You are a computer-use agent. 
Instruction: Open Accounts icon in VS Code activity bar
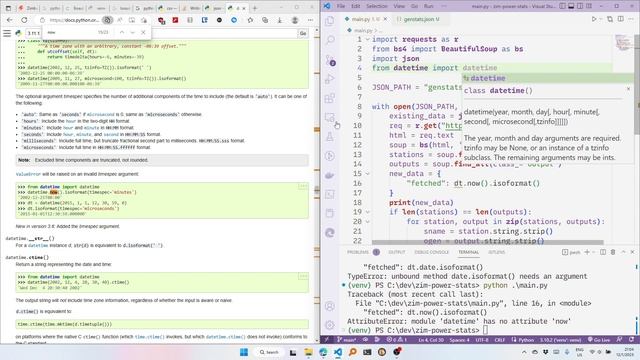click(330, 306)
